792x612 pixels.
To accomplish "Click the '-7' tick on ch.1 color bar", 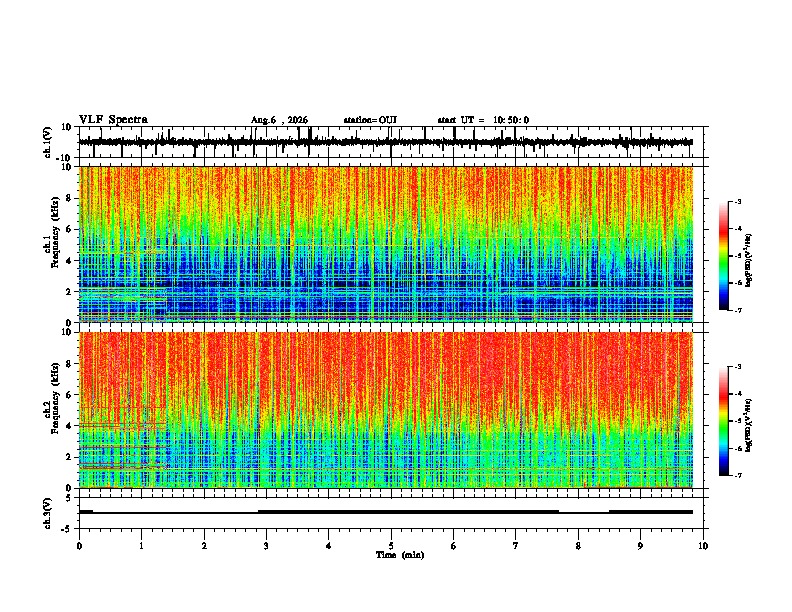I will 737,311.
